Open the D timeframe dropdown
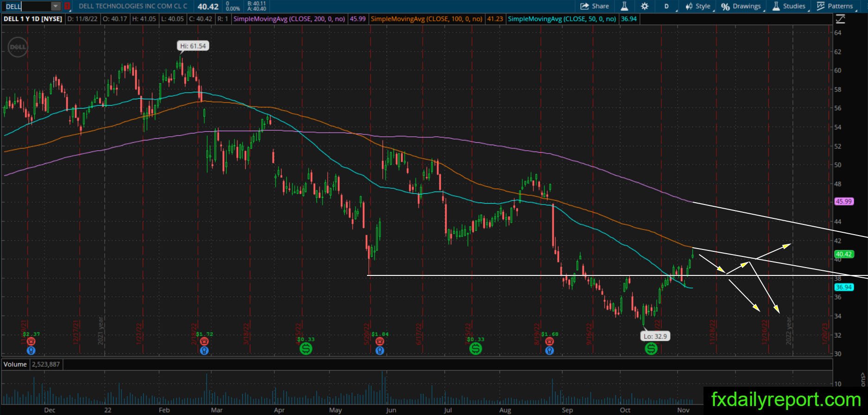Screen dimensions: 868x415 pos(667,6)
